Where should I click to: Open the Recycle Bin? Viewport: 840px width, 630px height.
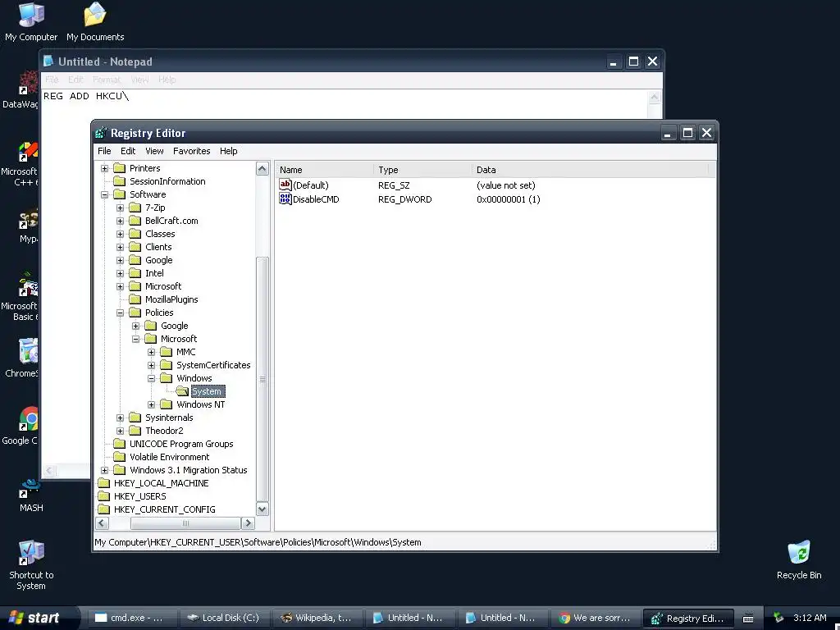click(x=799, y=559)
